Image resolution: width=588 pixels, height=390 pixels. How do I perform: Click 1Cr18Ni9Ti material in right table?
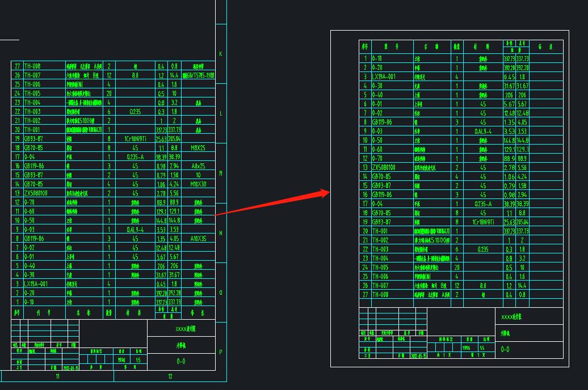[483, 222]
